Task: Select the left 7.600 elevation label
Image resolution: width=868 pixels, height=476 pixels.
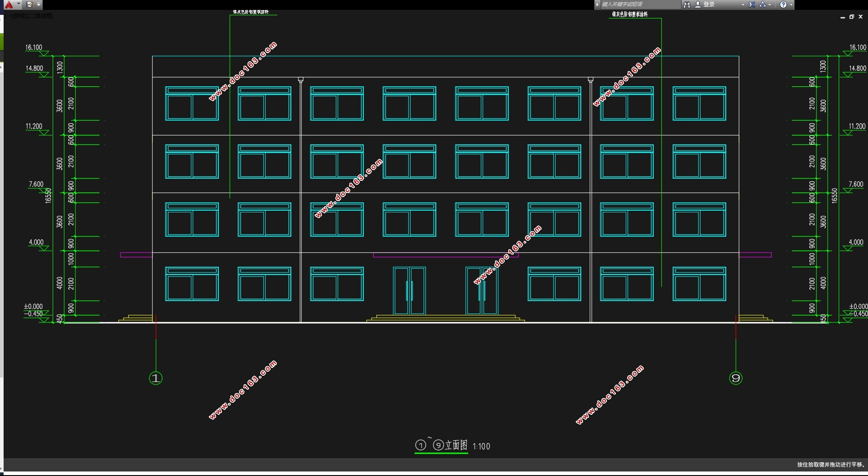Action: 36,184
